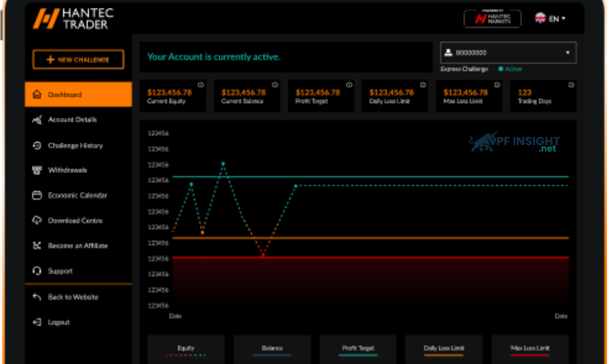Viewport: 607px width, 364px height.
Task: Toggle the Daily Loss Limit legend item
Action: (444, 349)
